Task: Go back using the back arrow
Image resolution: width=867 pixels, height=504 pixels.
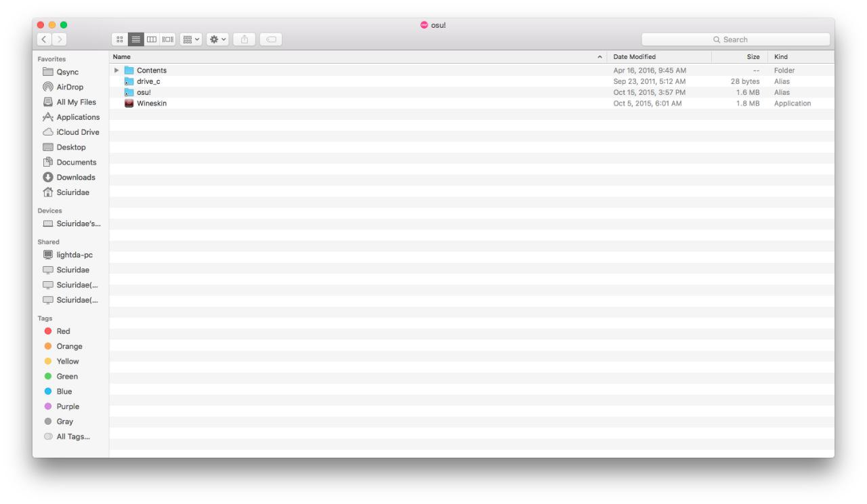Action: coord(44,40)
